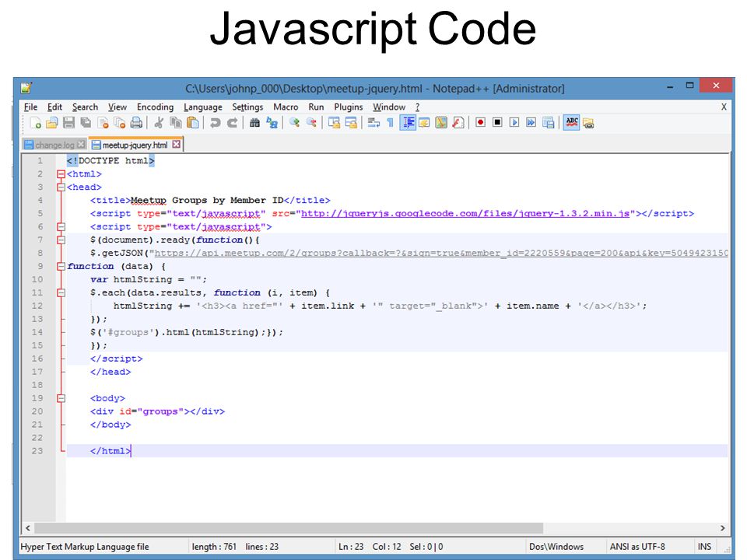747x560 pixels.
Task: Save the file with the floppy disk icon
Action: pyautogui.click(x=68, y=123)
